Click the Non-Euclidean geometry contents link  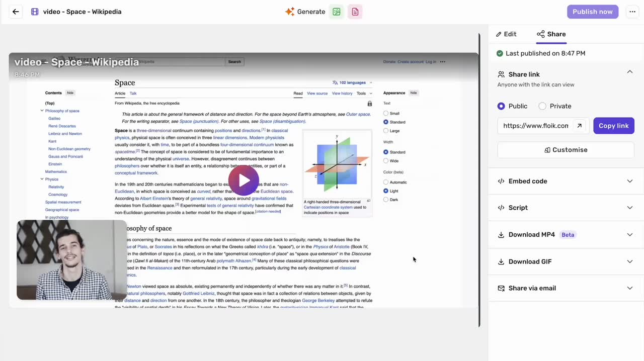click(x=69, y=149)
